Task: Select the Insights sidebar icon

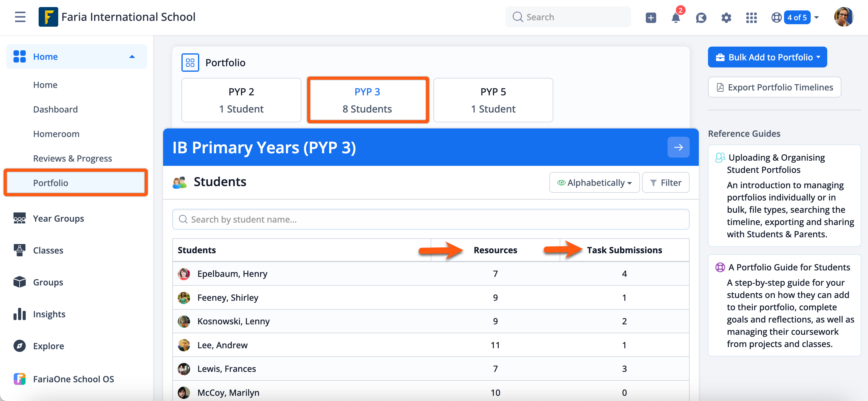Action: 20,314
